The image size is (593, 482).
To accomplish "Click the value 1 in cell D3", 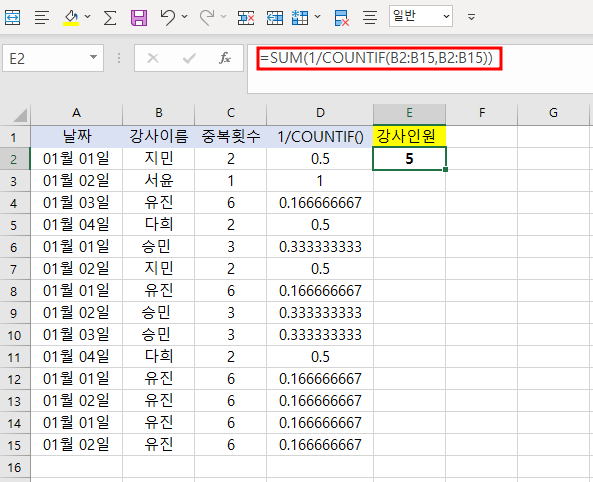I will point(320,181).
